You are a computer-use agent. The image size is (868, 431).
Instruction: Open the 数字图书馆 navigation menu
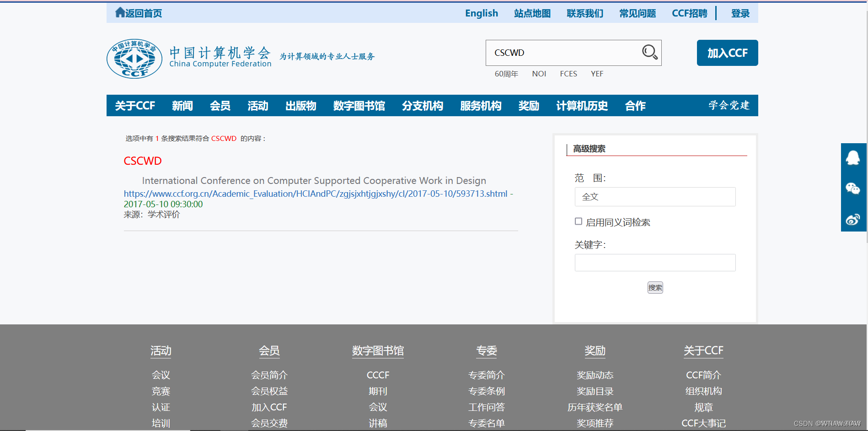coord(359,106)
